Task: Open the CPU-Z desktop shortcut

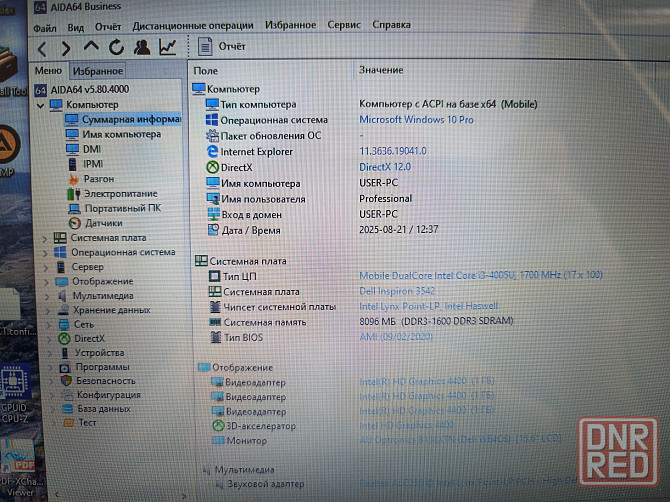Action: click(x=15, y=393)
